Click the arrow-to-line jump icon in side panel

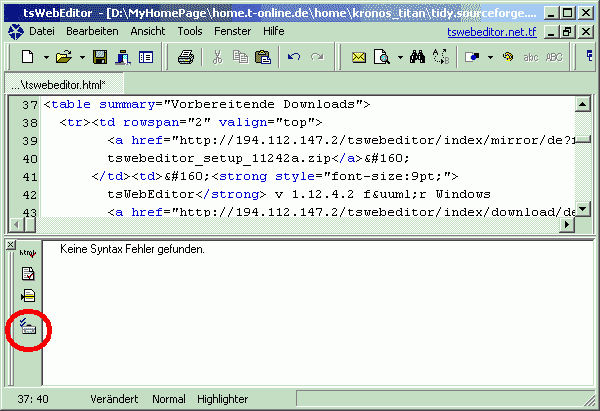28,296
